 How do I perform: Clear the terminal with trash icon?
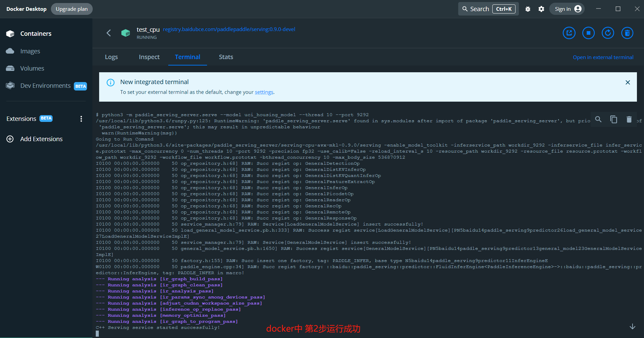tap(629, 119)
